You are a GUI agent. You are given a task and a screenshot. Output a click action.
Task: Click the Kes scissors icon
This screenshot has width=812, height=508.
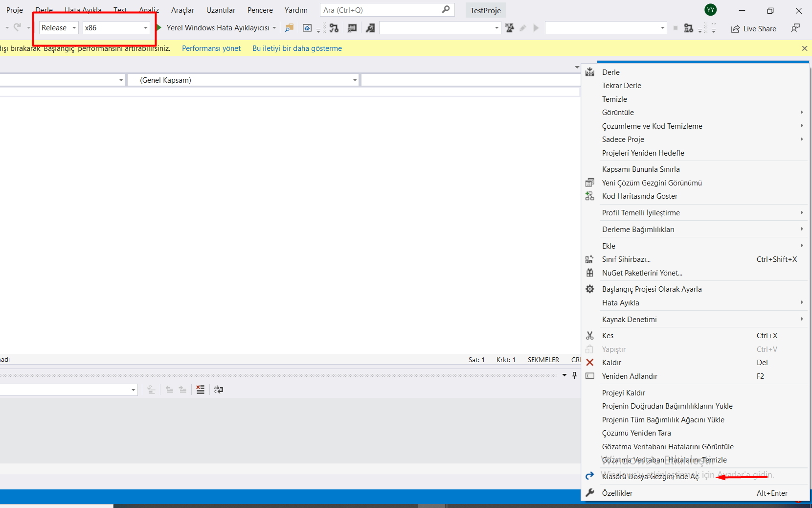(590, 336)
